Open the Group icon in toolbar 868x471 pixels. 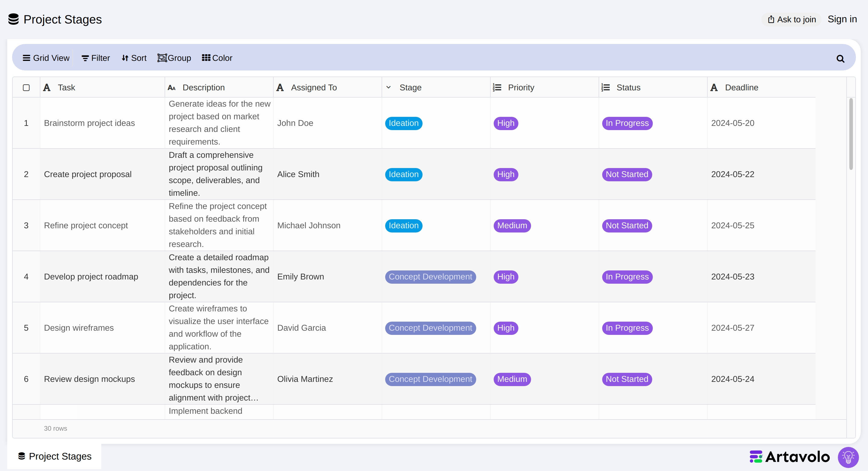[162, 58]
